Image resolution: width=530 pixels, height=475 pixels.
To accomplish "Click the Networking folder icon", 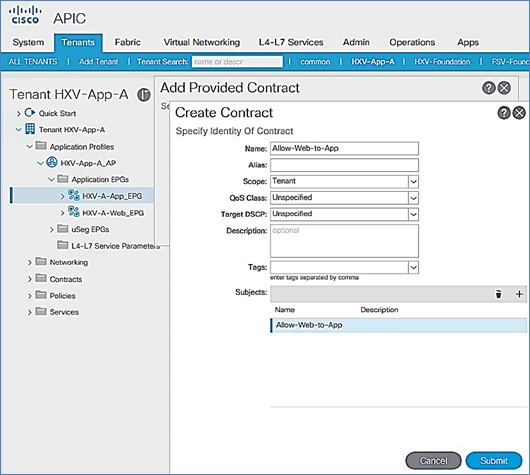I will [x=41, y=261].
